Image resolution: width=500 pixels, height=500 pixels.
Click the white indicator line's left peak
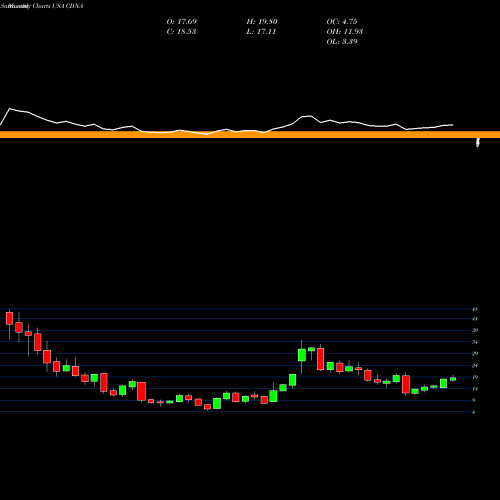pos(10,109)
